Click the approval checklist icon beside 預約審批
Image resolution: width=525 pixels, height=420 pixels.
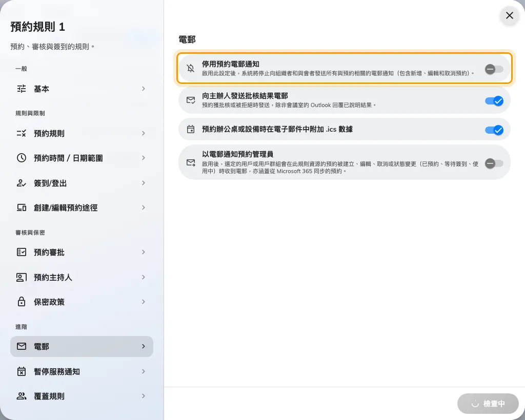(22, 252)
